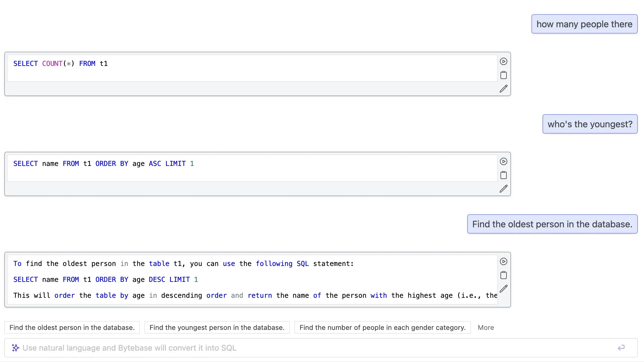Select suggestion Find the youngest person
This screenshot has height=362, width=644.
217,327
